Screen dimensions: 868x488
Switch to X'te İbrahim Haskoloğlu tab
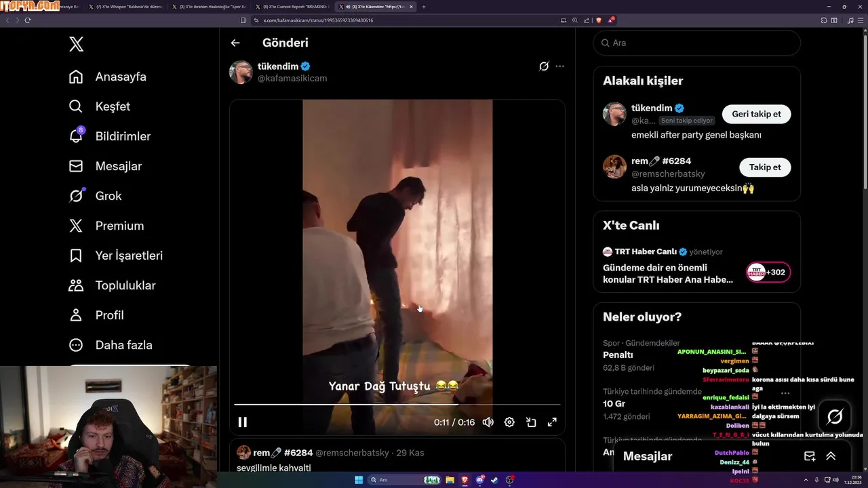click(210, 7)
